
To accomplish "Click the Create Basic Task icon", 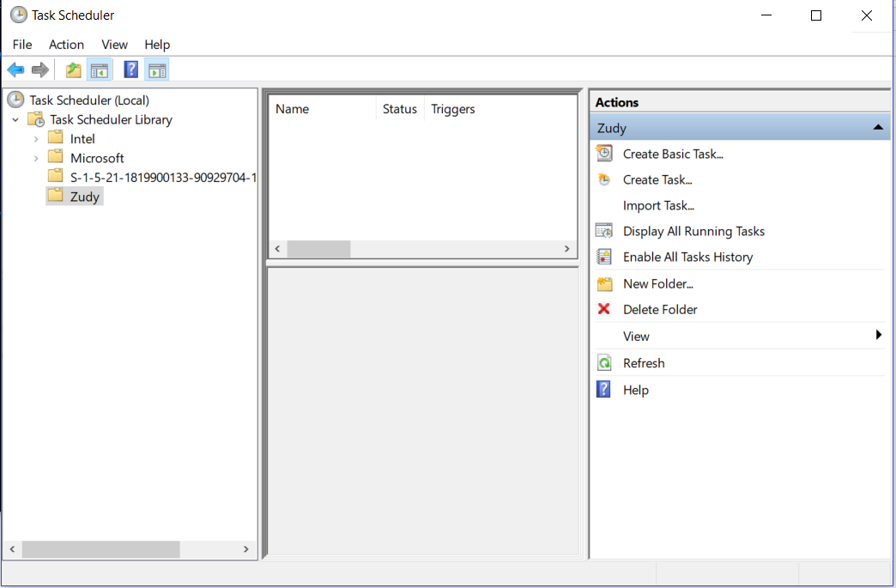I will (x=604, y=154).
